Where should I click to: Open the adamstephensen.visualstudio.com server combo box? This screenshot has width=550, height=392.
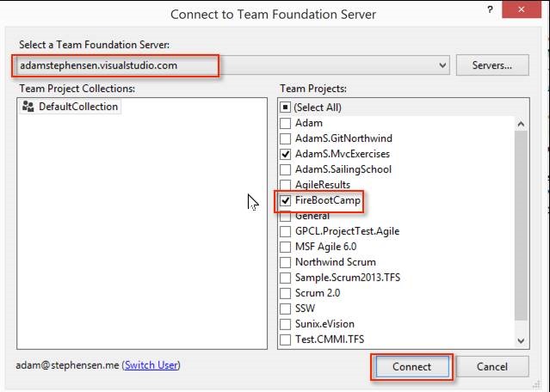(232, 65)
